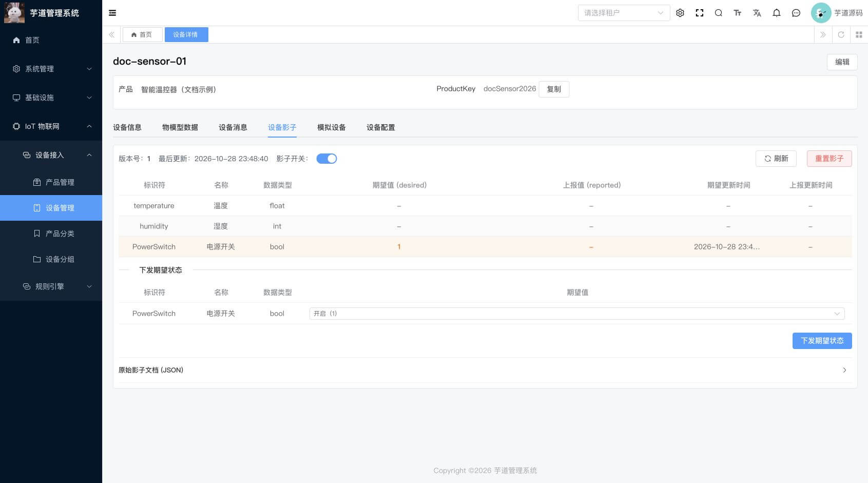The height and width of the screenshot is (483, 868).
Task: Open layout settings gear icon
Action: click(x=680, y=13)
